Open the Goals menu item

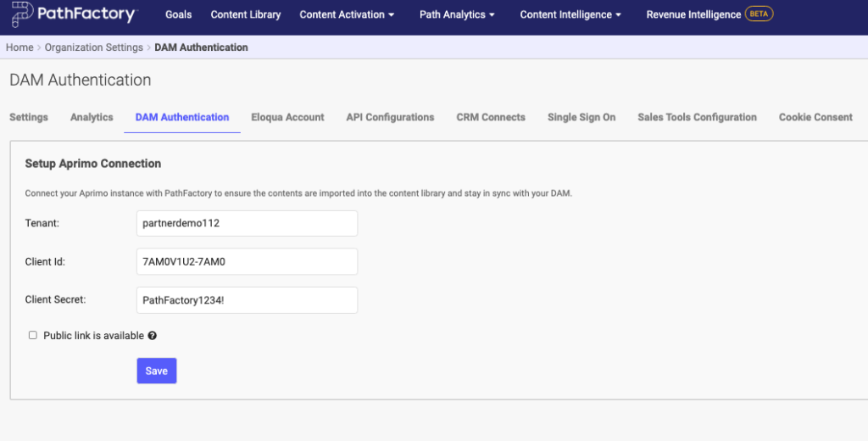[178, 14]
